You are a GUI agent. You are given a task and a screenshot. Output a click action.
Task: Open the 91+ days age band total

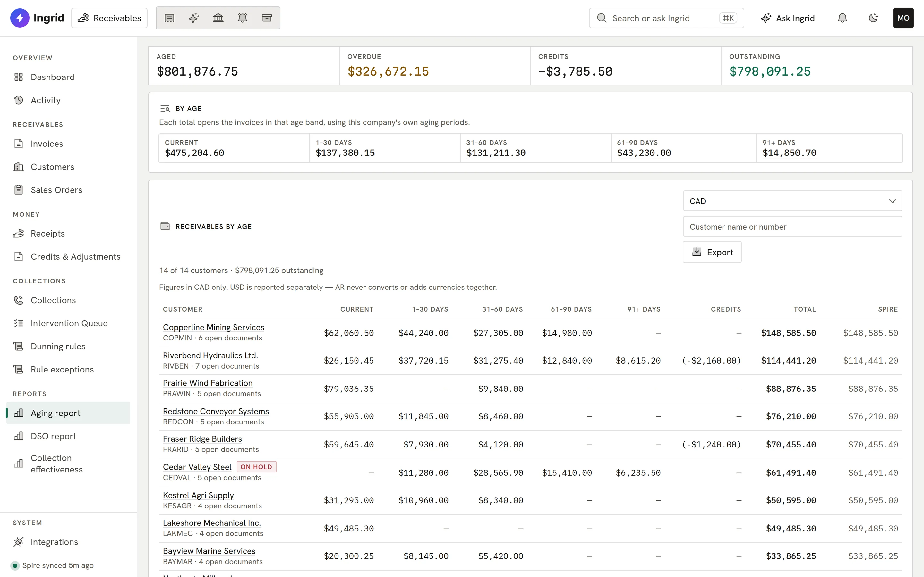[789, 153]
